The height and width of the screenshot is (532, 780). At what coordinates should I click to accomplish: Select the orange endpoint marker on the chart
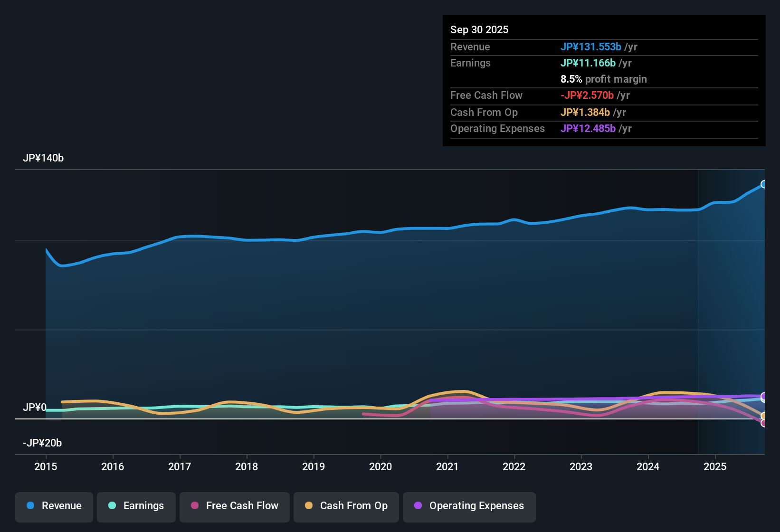tap(764, 415)
